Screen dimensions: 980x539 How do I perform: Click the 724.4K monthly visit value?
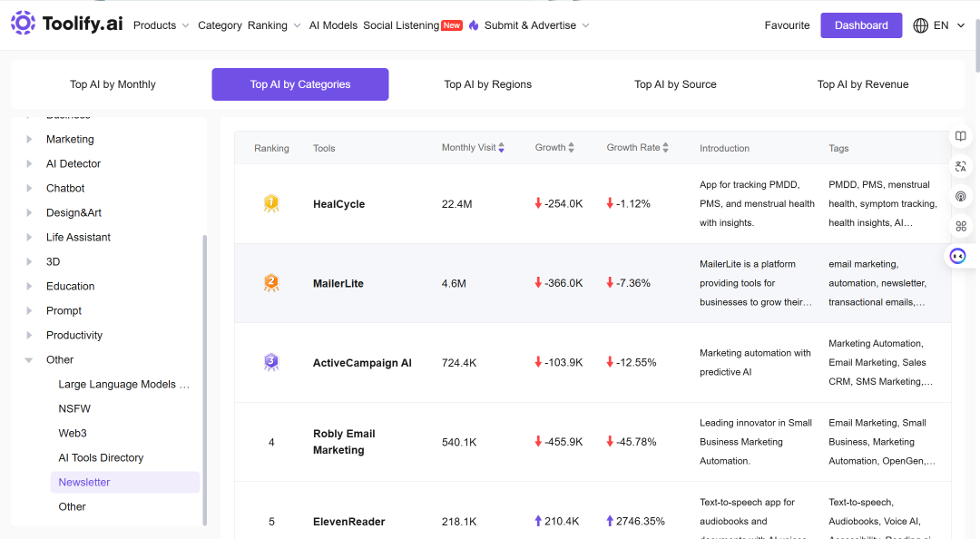pos(459,363)
